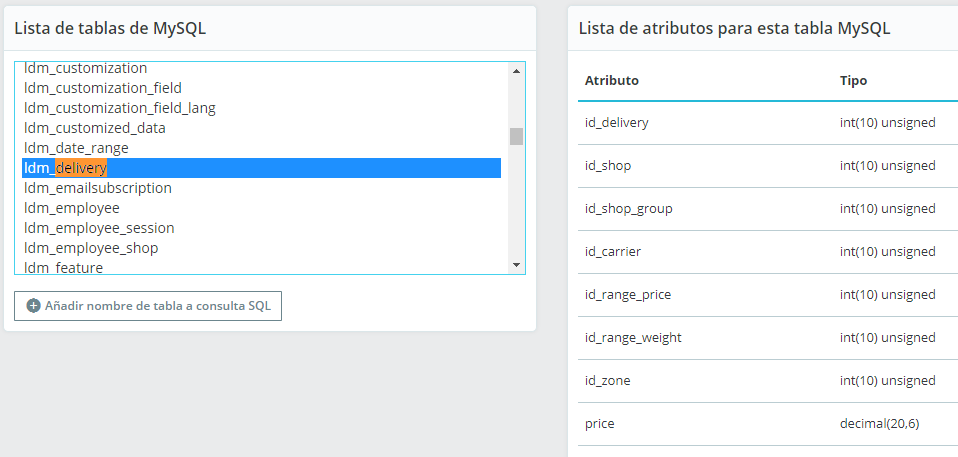The image size is (958, 457).
Task: Click the Atributo column header
Action: (612, 80)
